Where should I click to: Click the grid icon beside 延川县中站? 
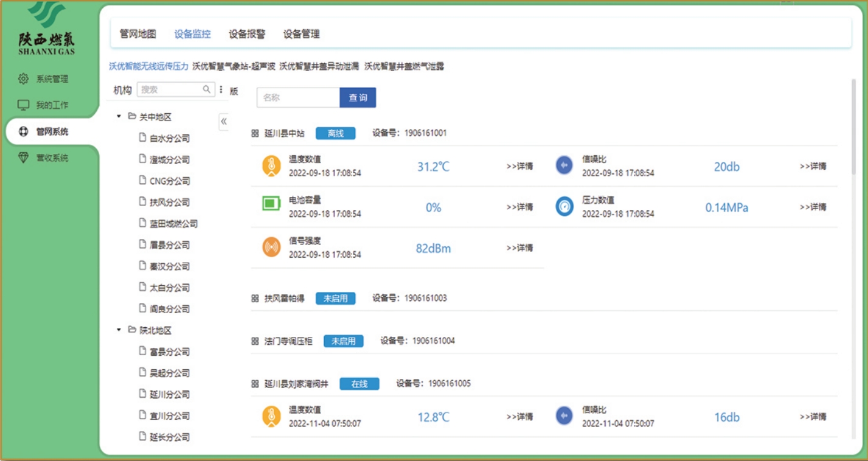[x=255, y=133]
